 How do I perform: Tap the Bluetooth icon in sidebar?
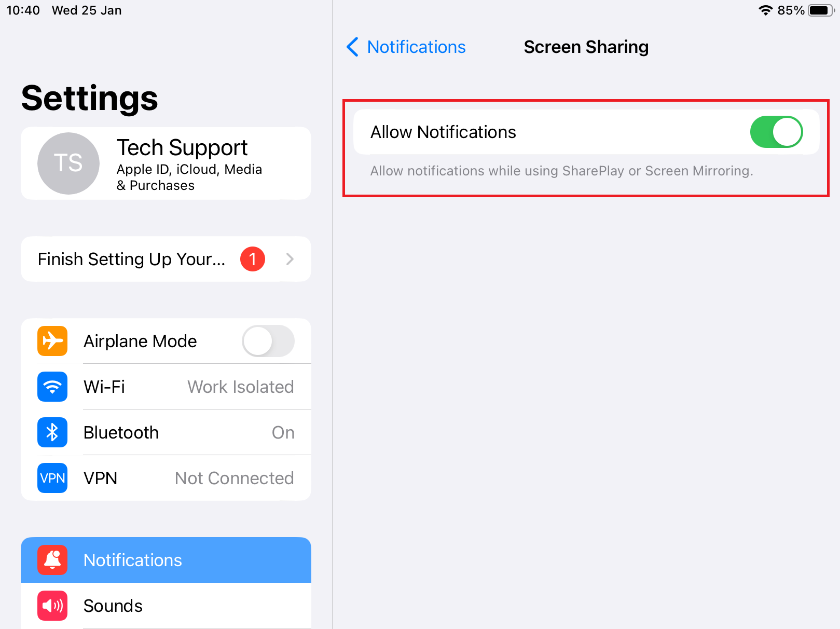52,432
